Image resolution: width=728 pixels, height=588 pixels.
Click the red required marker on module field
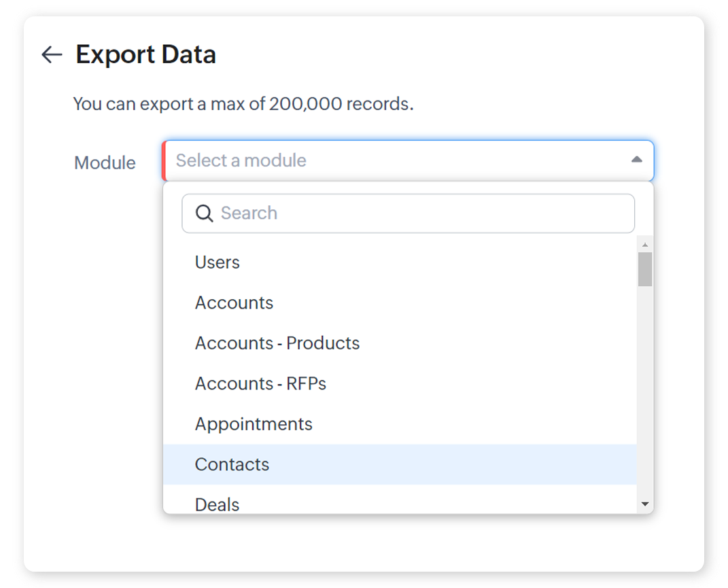164,160
